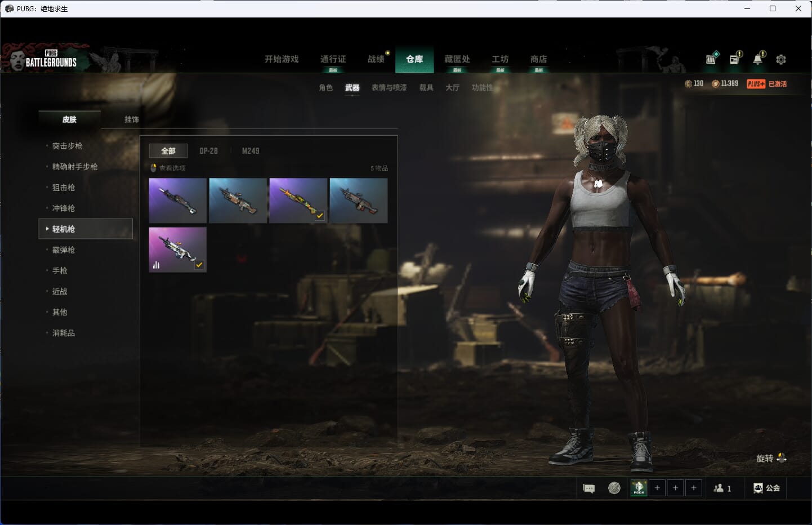Open the notifications bell icon
The height and width of the screenshot is (525, 812).
pos(759,58)
